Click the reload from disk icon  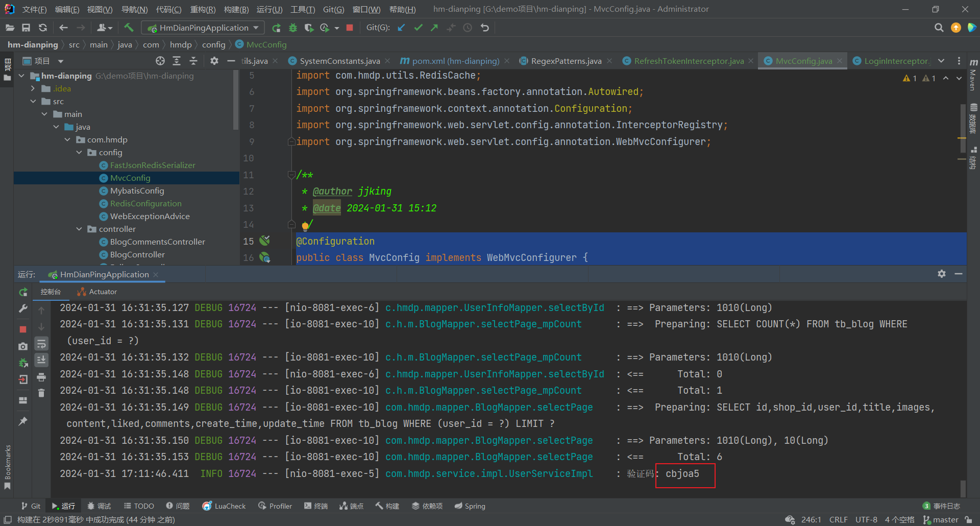click(x=43, y=28)
